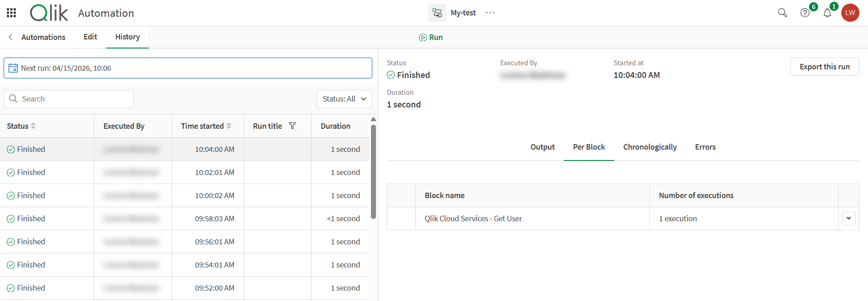
Task: Open the LW user profile avatar
Action: click(850, 13)
